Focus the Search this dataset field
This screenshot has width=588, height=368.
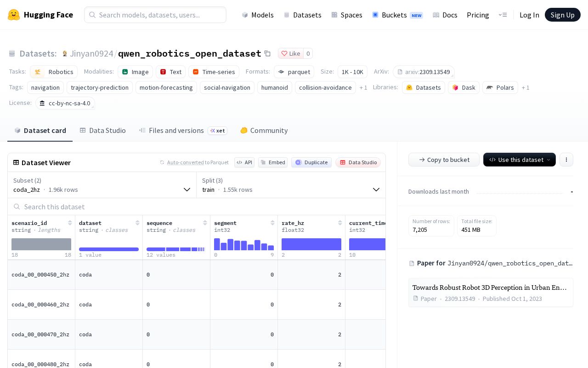point(197,207)
